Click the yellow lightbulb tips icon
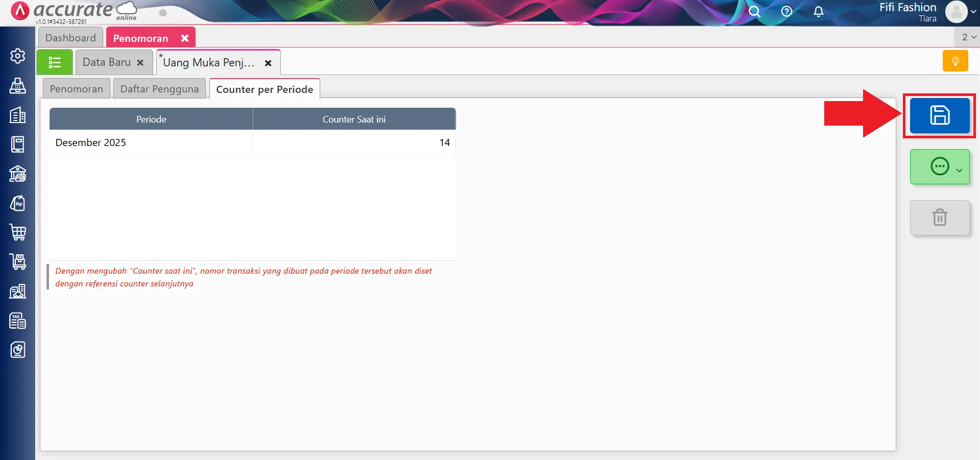This screenshot has width=980, height=460. pyautogui.click(x=955, y=61)
